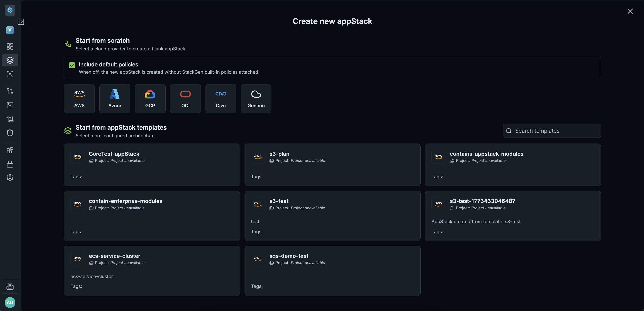Image resolution: width=644 pixels, height=311 pixels.
Task: Close the Create new appStack dialog
Action: pyautogui.click(x=630, y=11)
